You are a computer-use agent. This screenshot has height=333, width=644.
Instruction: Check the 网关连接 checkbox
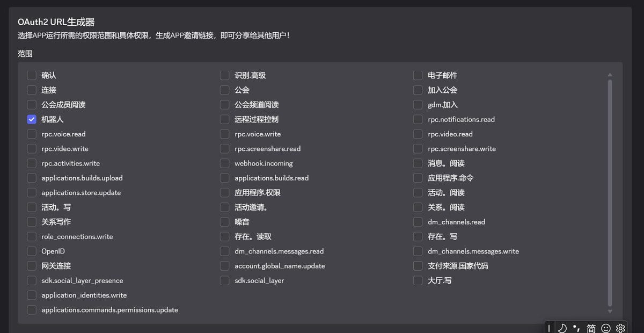(x=32, y=265)
